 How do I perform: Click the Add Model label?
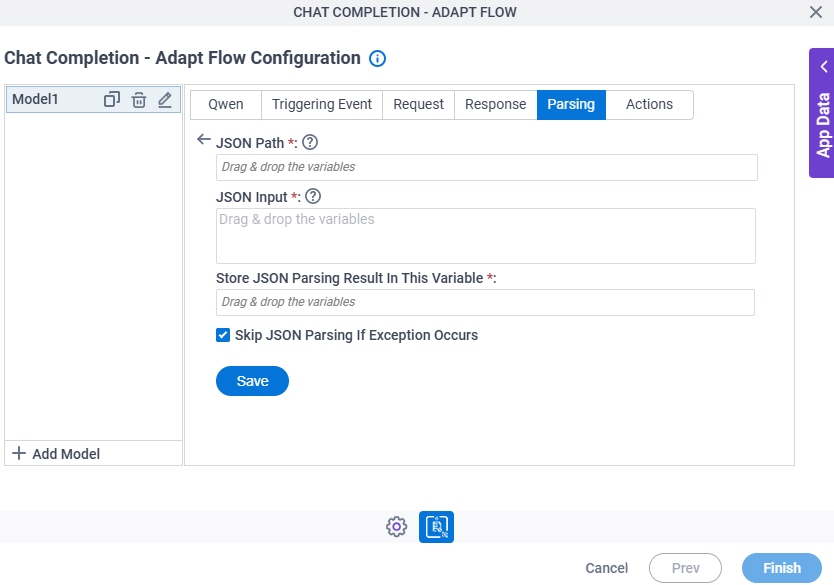point(66,454)
